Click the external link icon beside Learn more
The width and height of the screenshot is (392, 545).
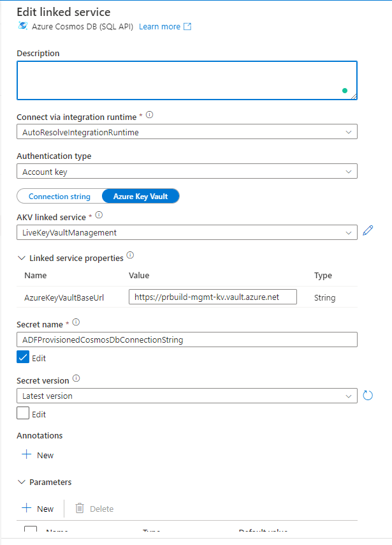pos(187,26)
